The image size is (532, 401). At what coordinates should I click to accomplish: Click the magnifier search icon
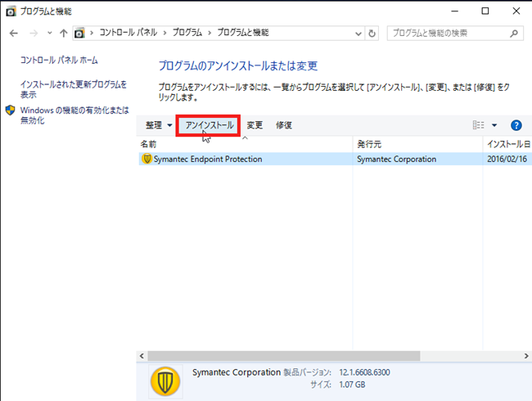tap(514, 34)
